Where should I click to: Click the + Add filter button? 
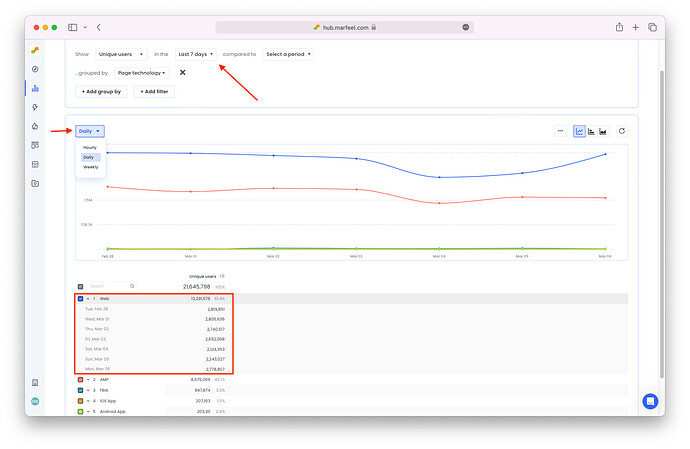click(x=154, y=92)
